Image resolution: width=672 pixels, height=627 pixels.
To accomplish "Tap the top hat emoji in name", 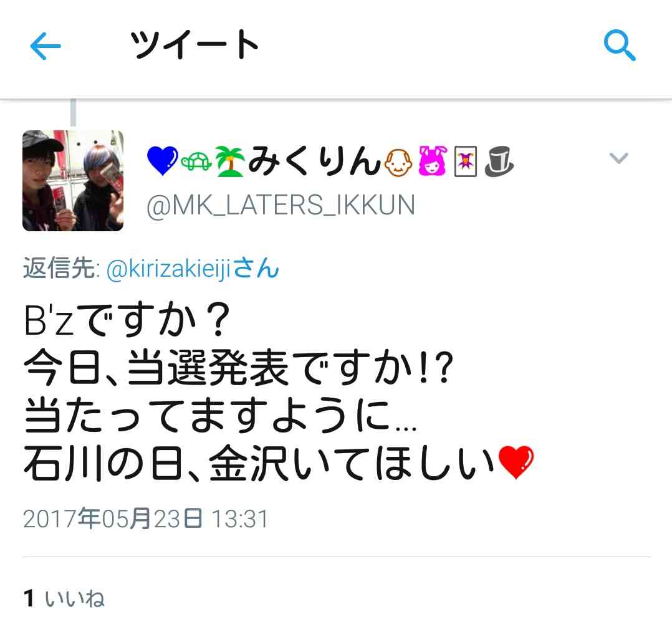I will click(x=499, y=161).
